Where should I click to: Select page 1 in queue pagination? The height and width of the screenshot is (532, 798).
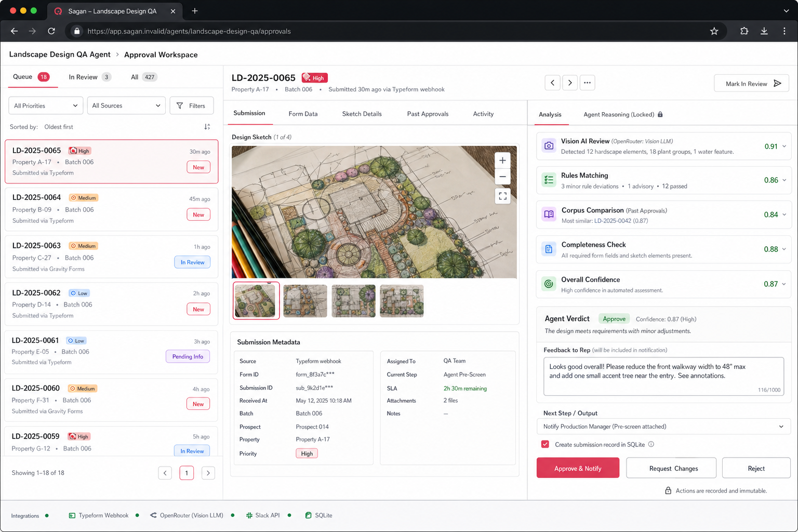[187, 473]
